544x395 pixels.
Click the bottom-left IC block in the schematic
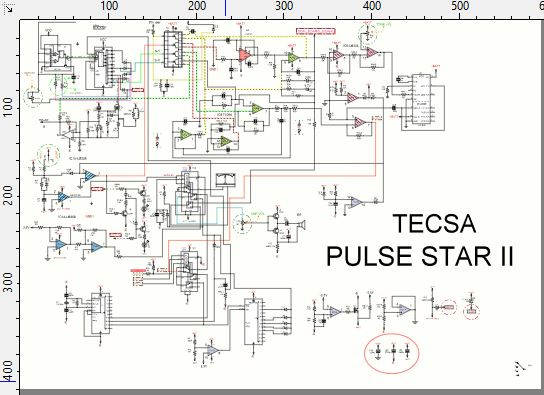(x=101, y=314)
